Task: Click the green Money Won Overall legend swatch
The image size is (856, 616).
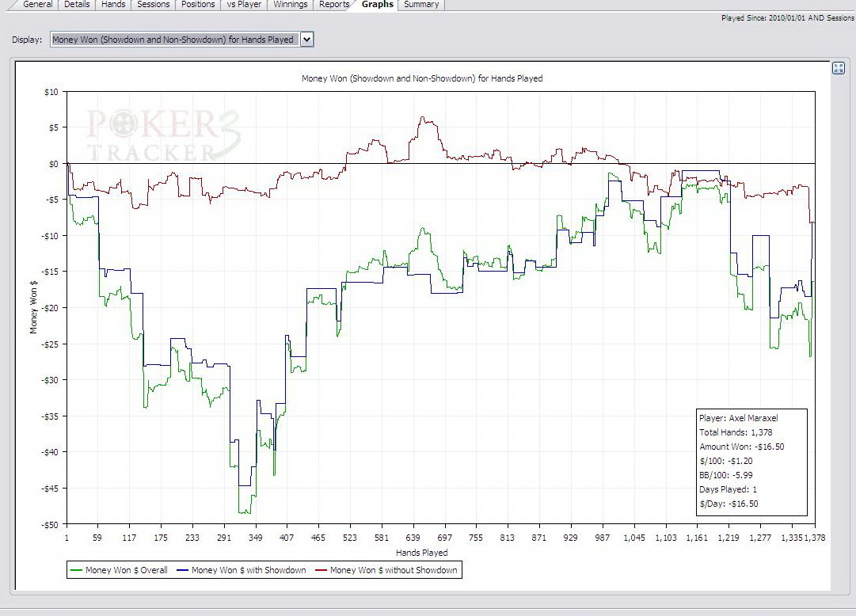Action: click(77, 570)
